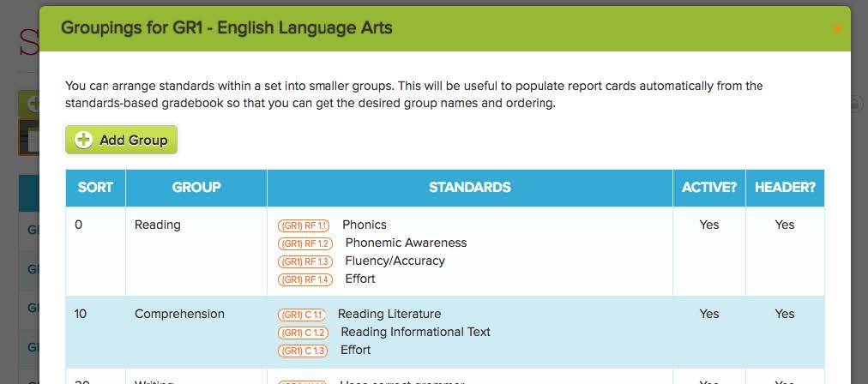
Task: Click the Add Group button
Action: (121, 140)
